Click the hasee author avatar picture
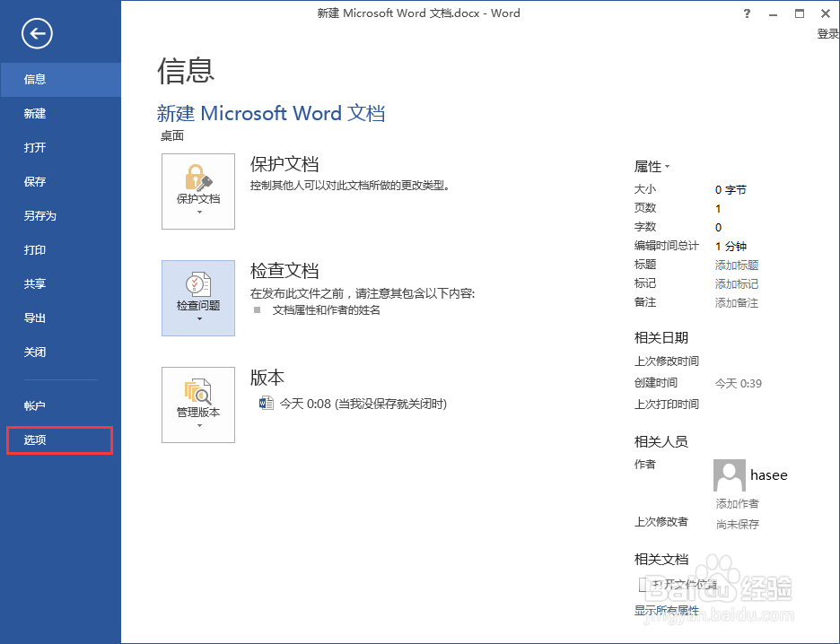840x644 pixels. point(729,474)
